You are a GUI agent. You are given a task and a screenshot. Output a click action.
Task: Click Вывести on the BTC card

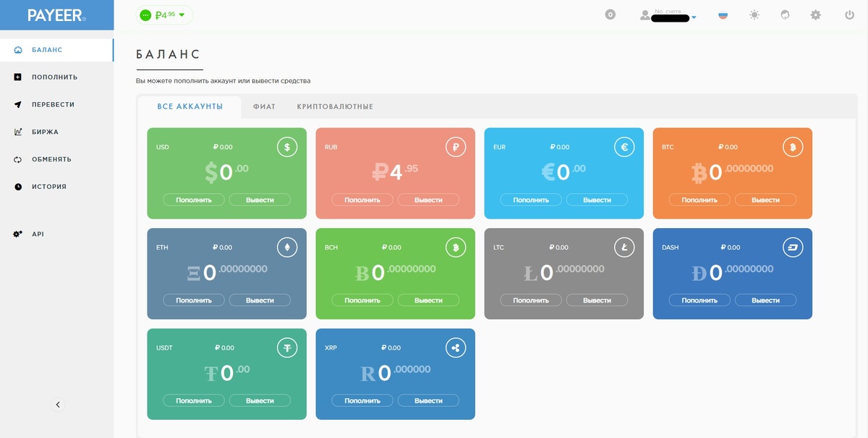[x=765, y=200]
